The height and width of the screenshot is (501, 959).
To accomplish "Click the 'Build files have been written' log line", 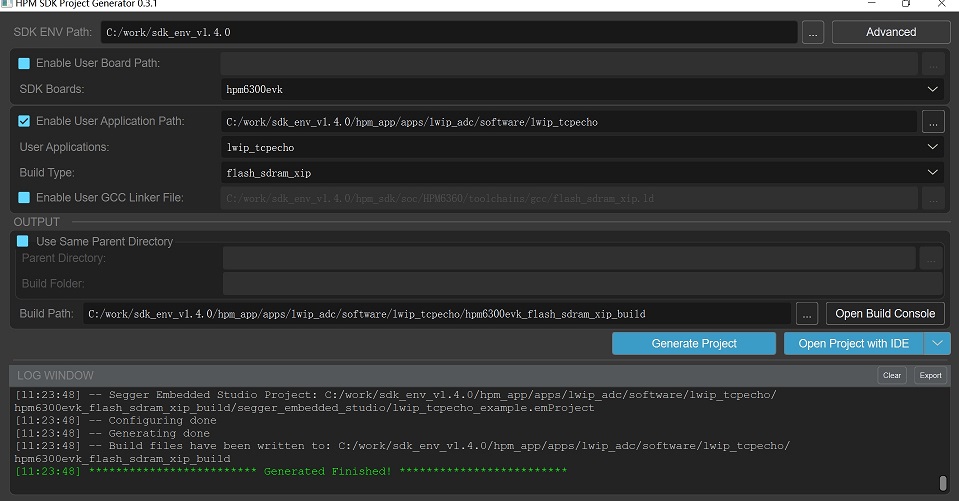I will [402, 452].
